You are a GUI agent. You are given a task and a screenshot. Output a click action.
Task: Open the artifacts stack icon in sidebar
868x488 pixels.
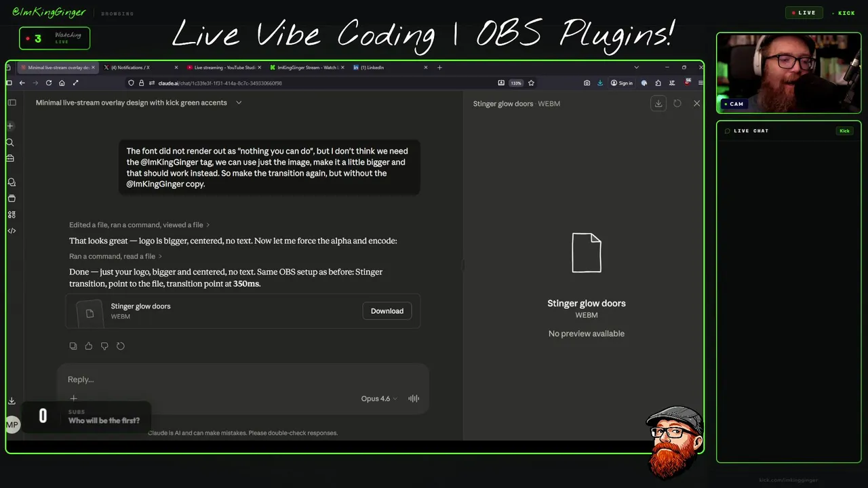pos(12,199)
